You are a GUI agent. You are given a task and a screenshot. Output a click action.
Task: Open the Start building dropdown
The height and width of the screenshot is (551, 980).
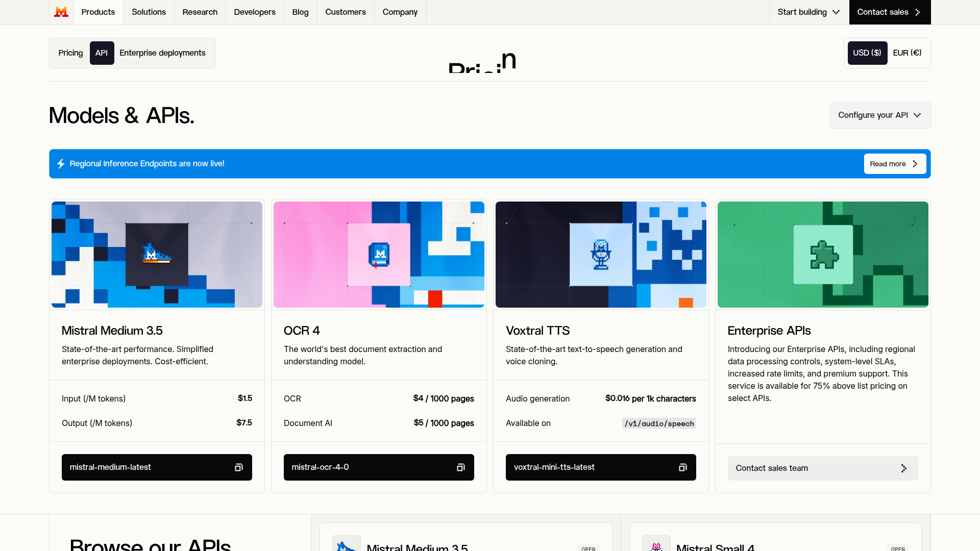click(808, 12)
